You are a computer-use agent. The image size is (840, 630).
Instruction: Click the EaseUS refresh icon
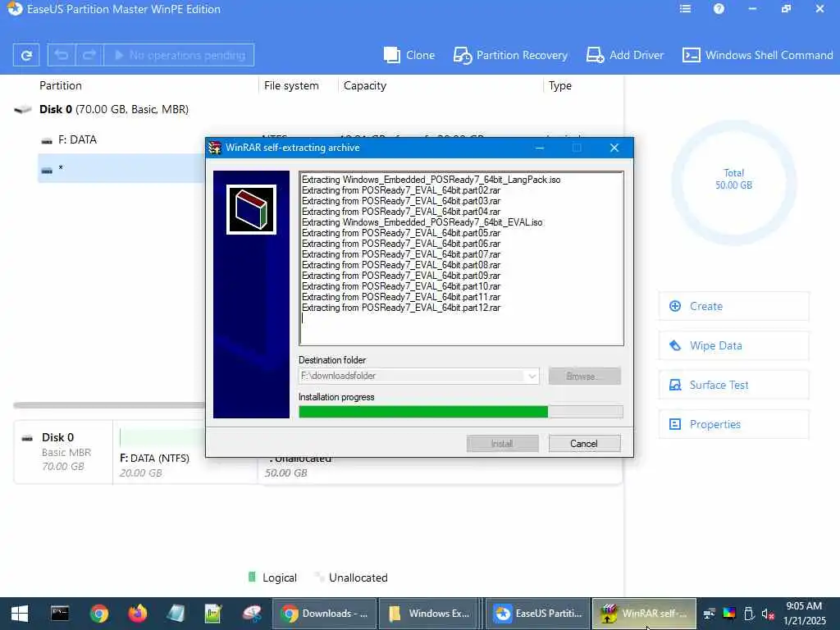click(26, 55)
